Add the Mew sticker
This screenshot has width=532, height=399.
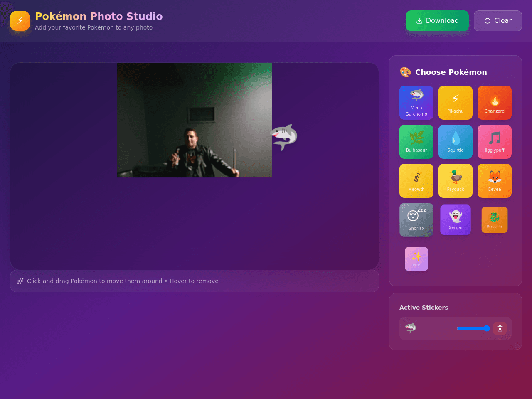[416, 259]
